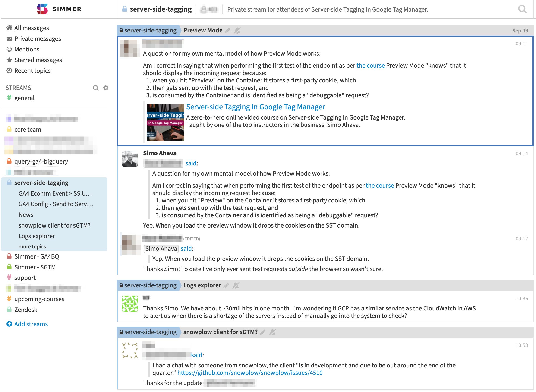Click Simo Ahava's avatar photo
This screenshot has width=536, height=392.
[x=130, y=159]
